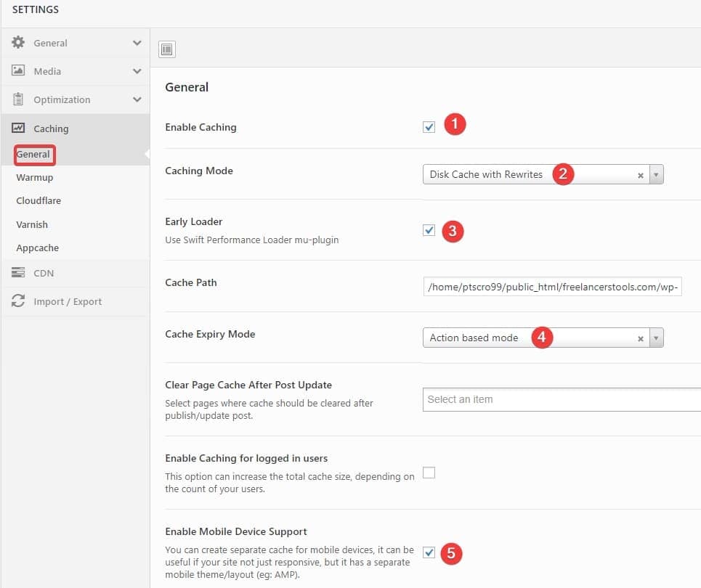Screen dimensions: 701x588
Task: Enable Caching for logged in users
Action: [x=429, y=472]
